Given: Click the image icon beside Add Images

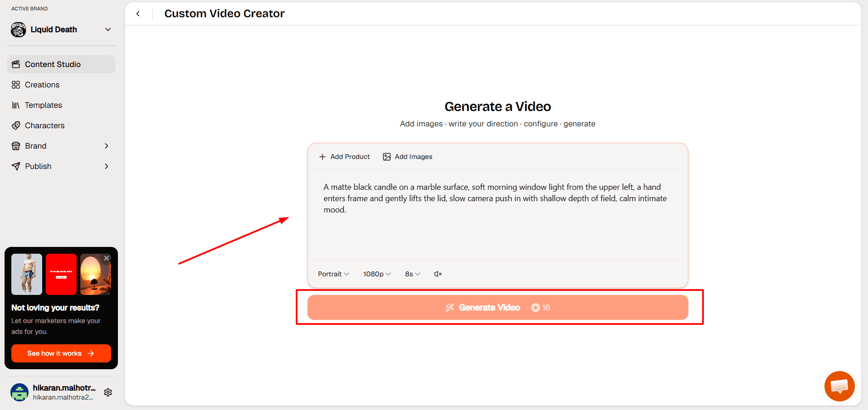Looking at the screenshot, I should [387, 157].
